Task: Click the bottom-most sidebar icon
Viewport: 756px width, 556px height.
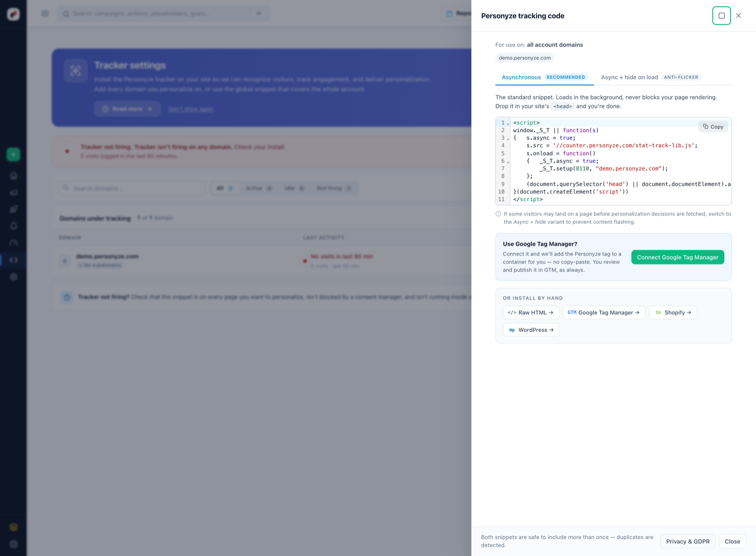Action: click(x=13, y=544)
